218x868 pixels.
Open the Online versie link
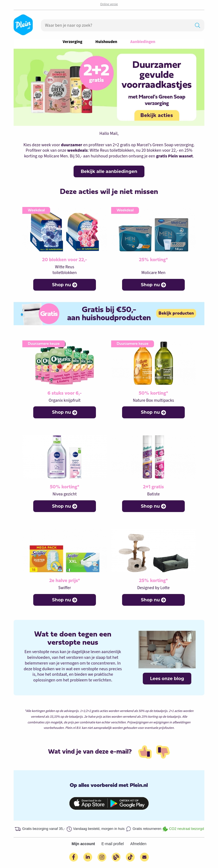tap(109, 4)
